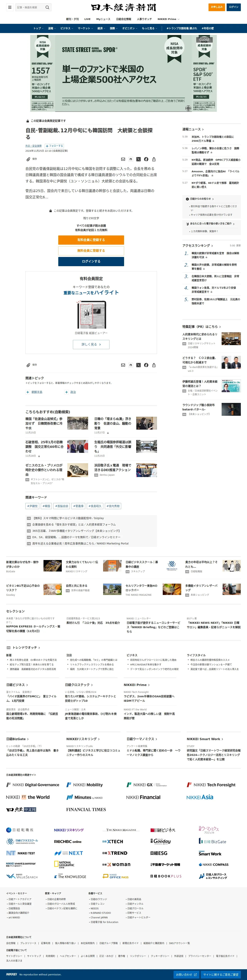This screenshot has width=247, height=980.
Task: Click 有料会員に登録する orange button
Action: [x=91, y=240]
